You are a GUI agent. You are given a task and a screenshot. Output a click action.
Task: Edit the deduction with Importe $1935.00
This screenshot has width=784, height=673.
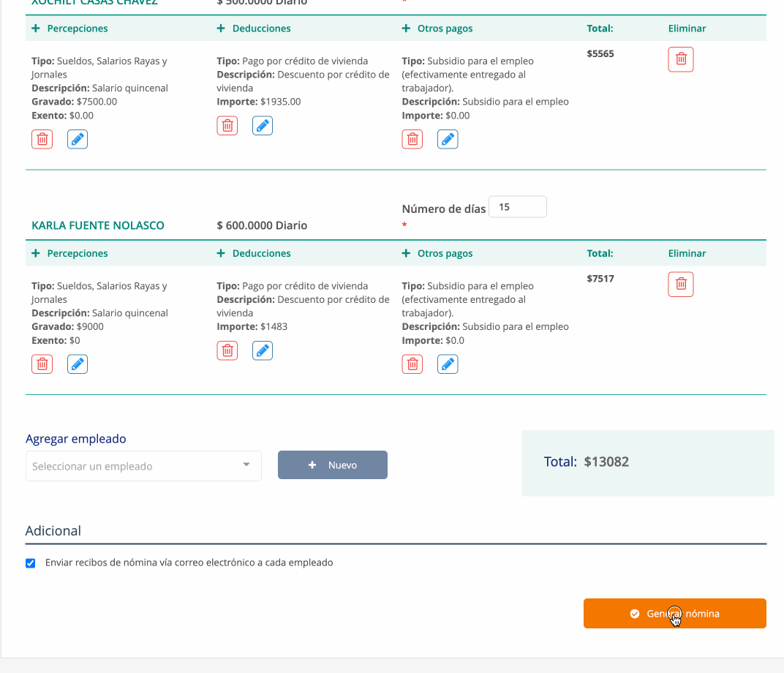(263, 126)
